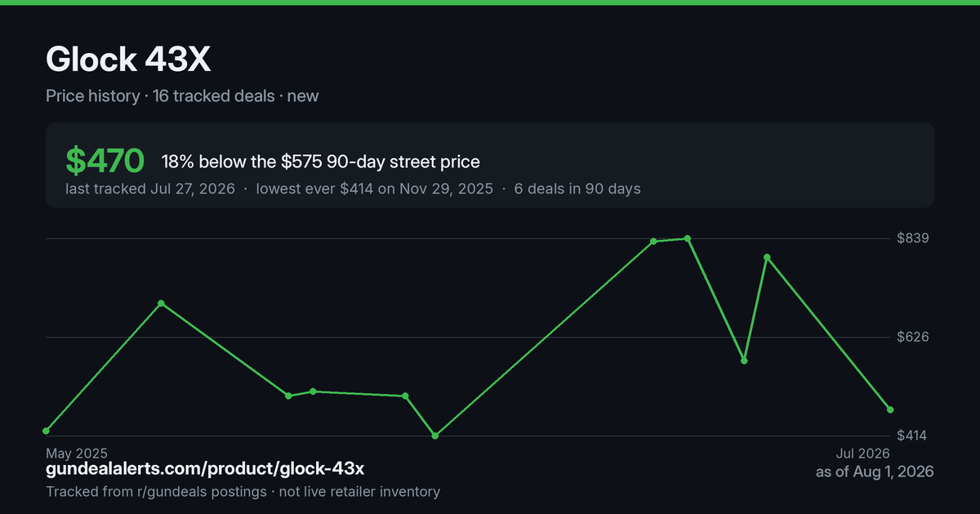This screenshot has height=514, width=980.
Task: Select the $839 axis label
Action: coord(913,238)
